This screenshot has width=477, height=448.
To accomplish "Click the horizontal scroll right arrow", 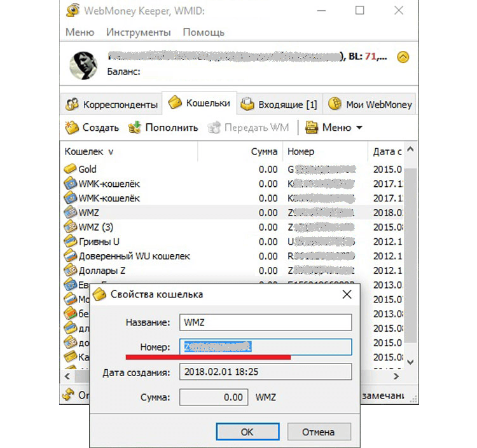I will tap(396, 377).
